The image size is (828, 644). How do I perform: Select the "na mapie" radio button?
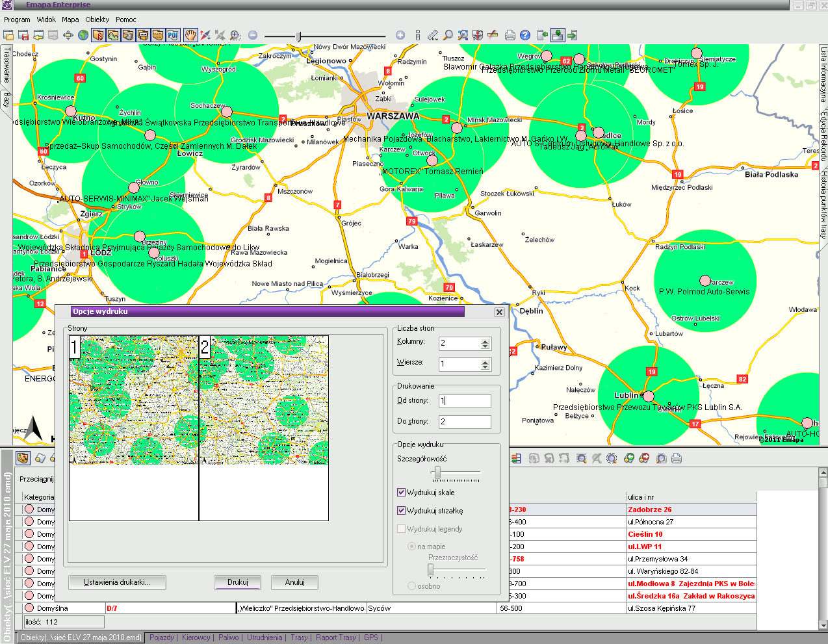coord(411,547)
